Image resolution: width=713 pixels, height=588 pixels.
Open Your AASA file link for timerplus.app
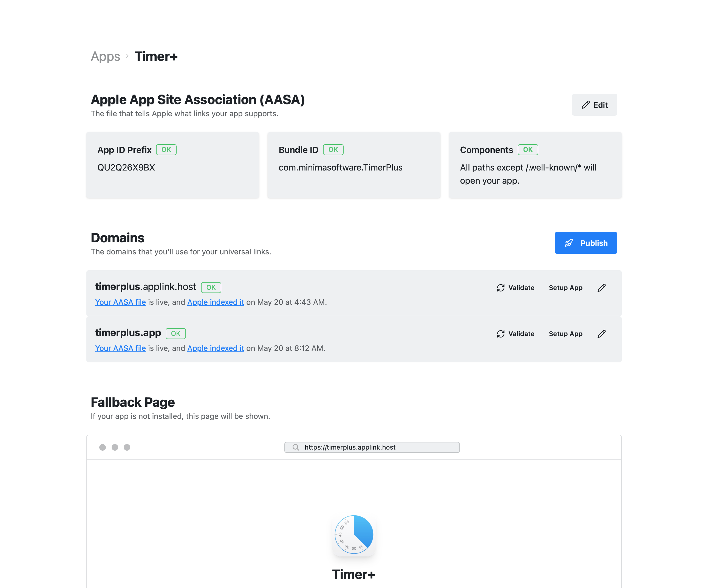[120, 348]
